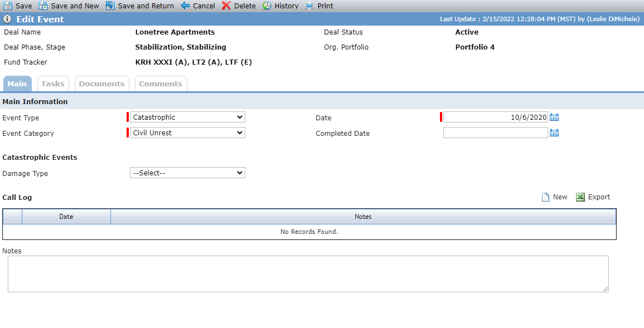Open the Damage Type select list
Viewport: 644px width, 328px height.
pos(187,173)
